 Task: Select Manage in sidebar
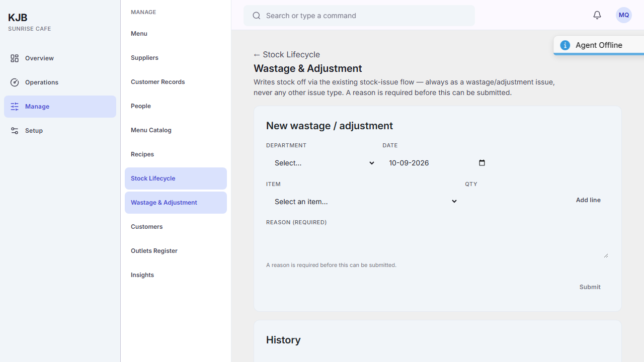coord(60,107)
